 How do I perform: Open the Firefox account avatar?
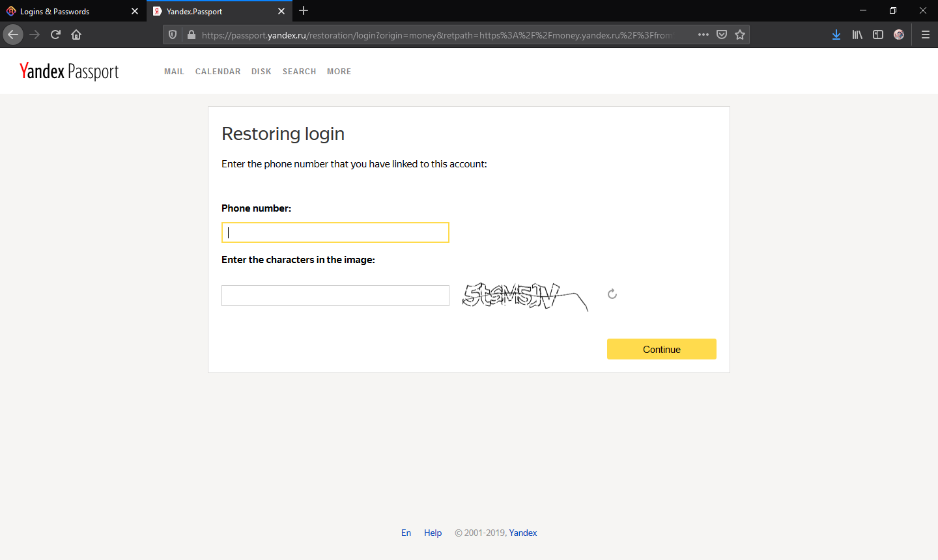pyautogui.click(x=899, y=35)
